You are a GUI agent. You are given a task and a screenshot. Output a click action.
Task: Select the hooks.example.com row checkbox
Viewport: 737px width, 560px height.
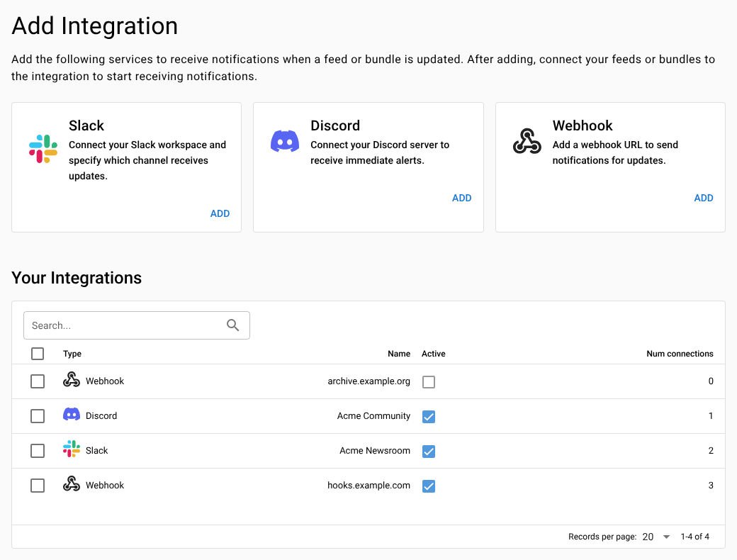tap(38, 486)
